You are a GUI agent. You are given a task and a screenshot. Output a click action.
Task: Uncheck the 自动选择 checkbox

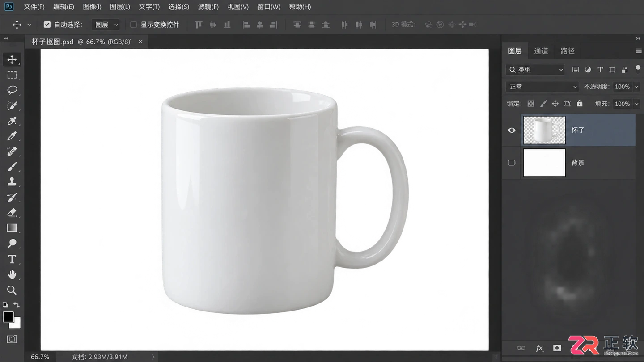tap(47, 25)
